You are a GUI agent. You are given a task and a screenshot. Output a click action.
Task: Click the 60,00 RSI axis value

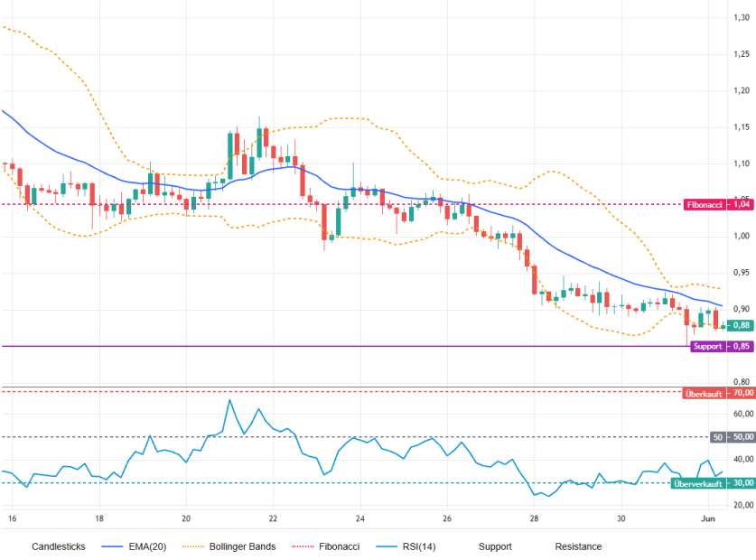[x=743, y=414]
